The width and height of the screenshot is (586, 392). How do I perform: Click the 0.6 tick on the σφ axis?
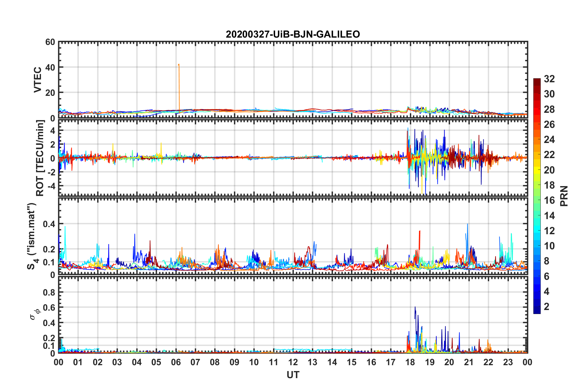click(49, 308)
